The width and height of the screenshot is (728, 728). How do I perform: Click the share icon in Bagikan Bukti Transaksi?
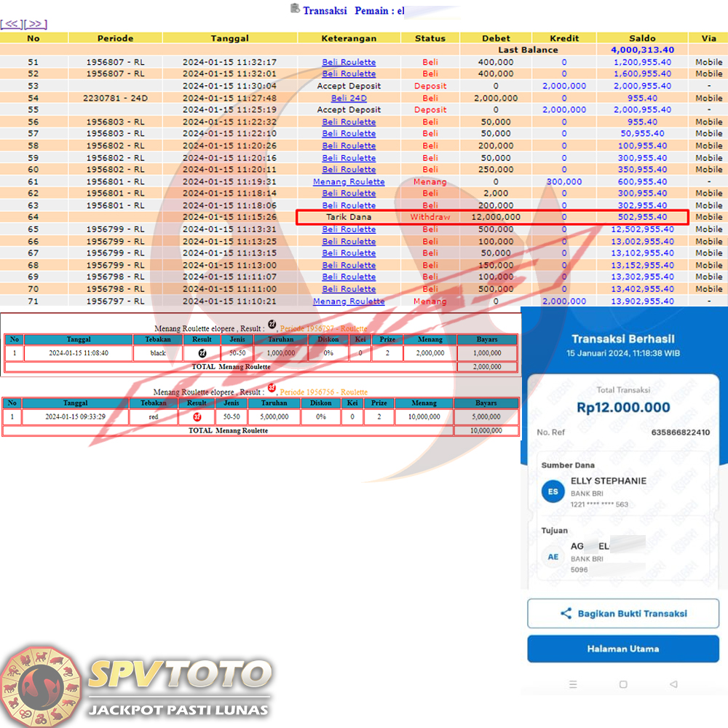tap(566, 614)
